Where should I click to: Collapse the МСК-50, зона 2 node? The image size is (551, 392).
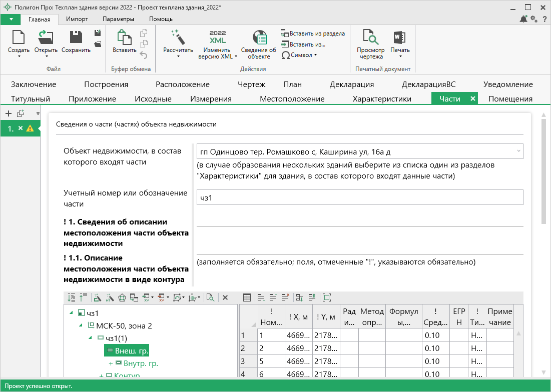coord(81,326)
